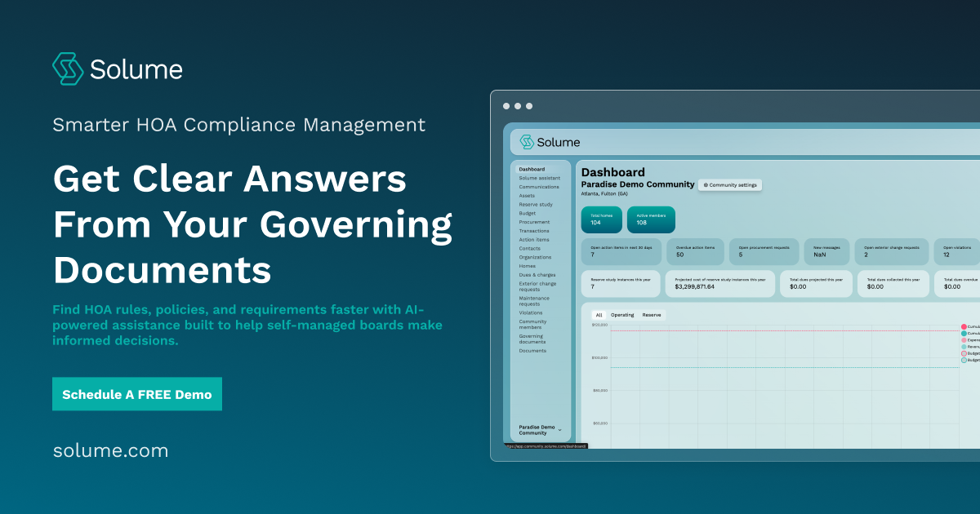The width and height of the screenshot is (980, 514).
Task: Select Budget in the sidebar
Action: click(x=528, y=214)
